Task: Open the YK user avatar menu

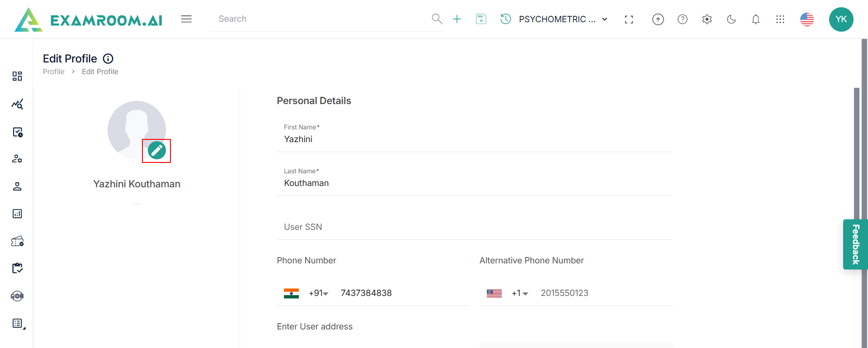Action: (841, 19)
